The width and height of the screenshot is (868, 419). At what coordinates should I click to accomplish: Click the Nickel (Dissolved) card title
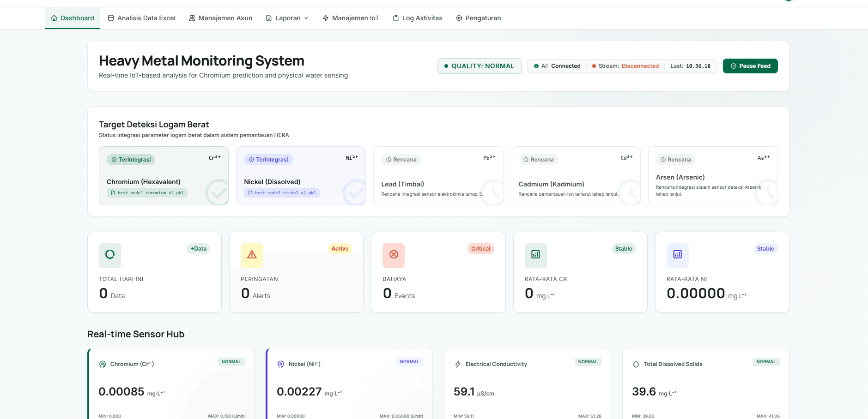(272, 182)
